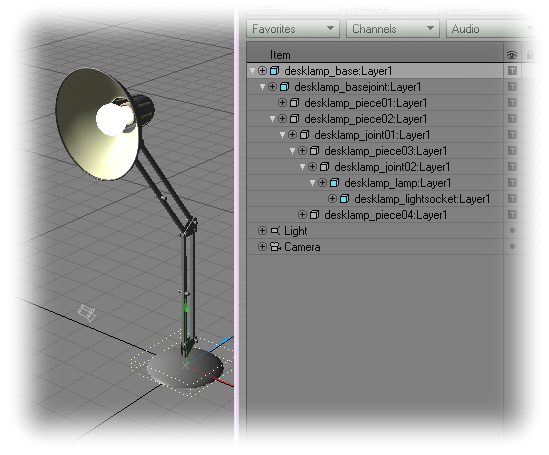
Task: Toggle visibility of desklamp_lightsocket:Layer1
Action: pyautogui.click(x=512, y=198)
